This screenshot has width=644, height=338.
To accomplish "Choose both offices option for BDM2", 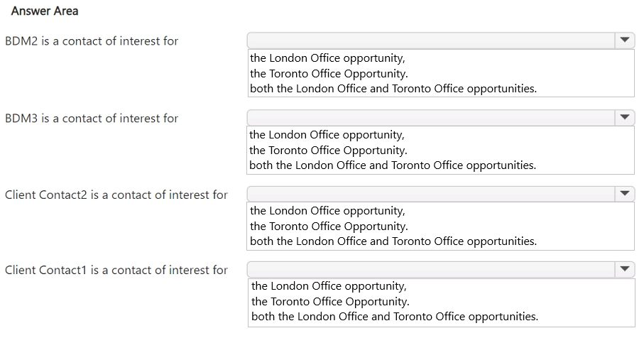I will (393, 89).
